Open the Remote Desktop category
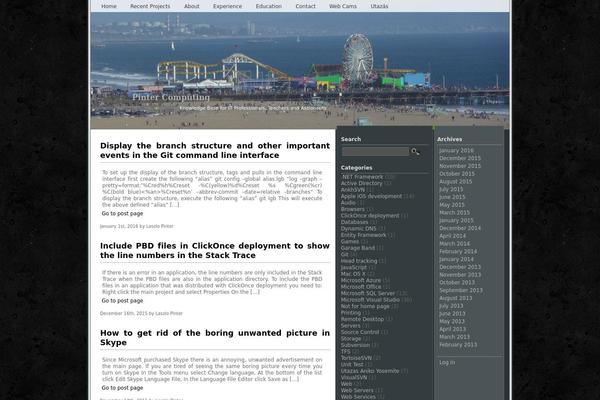Screen dimensions: 600x400 [362, 319]
